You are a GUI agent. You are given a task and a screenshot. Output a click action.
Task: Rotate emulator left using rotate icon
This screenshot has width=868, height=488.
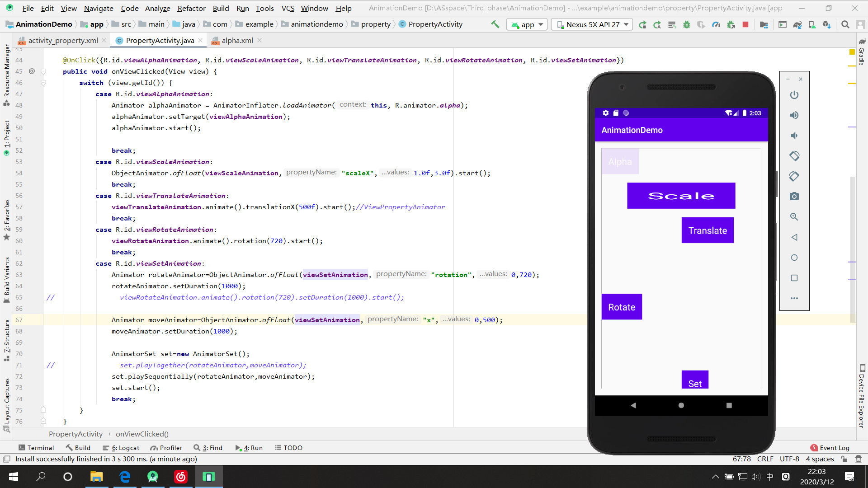tap(794, 156)
